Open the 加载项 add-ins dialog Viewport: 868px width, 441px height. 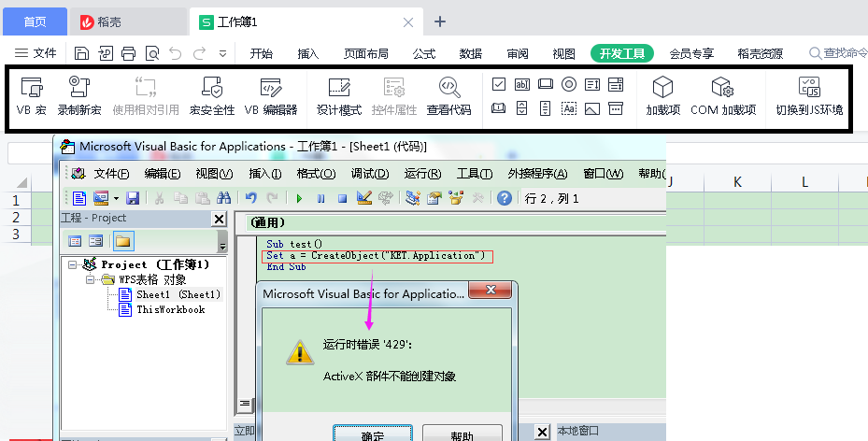click(662, 95)
